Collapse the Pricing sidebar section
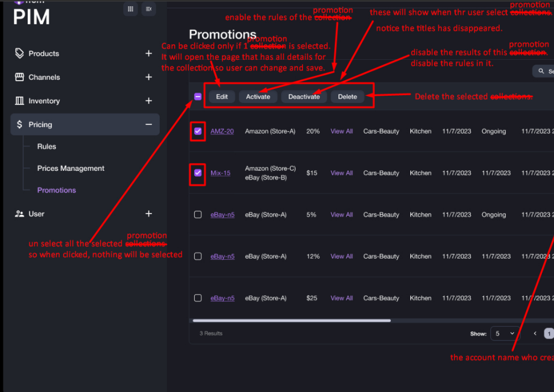This screenshot has width=554, height=392. pyautogui.click(x=148, y=124)
